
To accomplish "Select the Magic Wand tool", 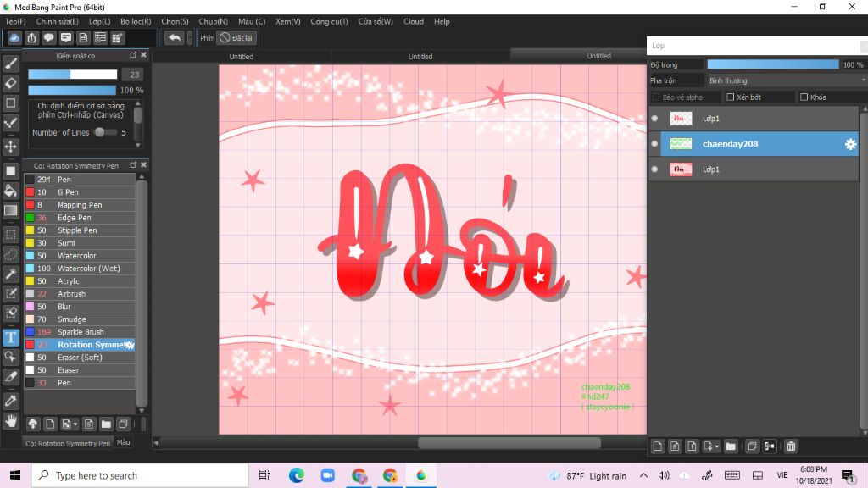I will pyautogui.click(x=10, y=274).
